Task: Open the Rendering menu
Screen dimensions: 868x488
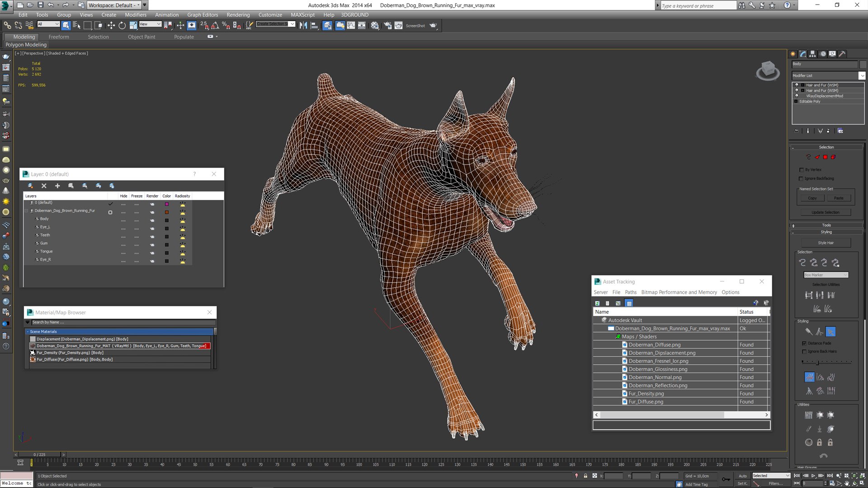Action: [x=238, y=15]
